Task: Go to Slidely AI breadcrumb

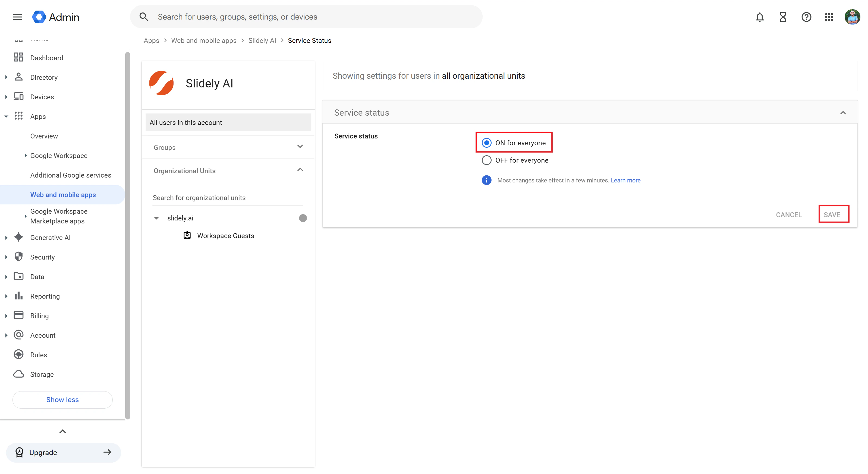Action: tap(262, 40)
